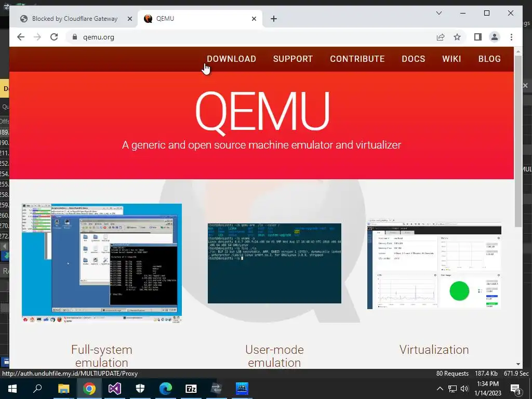532x399 pixels.
Task: Open Windows Security shield icon
Action: [140, 389]
